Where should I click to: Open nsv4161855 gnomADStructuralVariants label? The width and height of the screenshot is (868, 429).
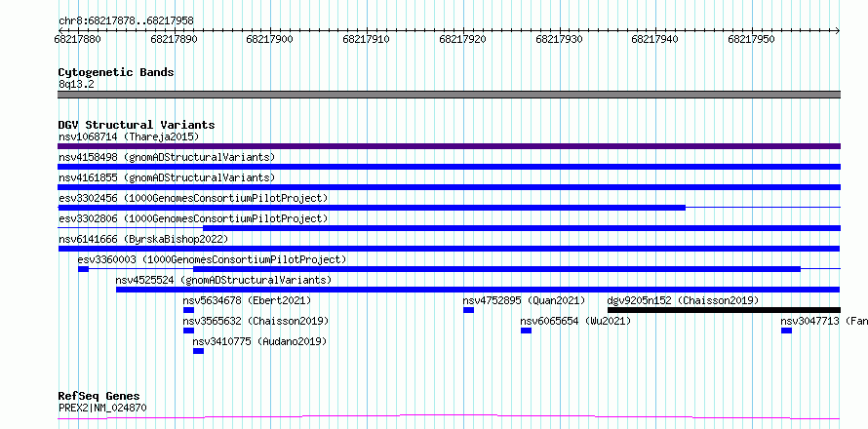(167, 177)
